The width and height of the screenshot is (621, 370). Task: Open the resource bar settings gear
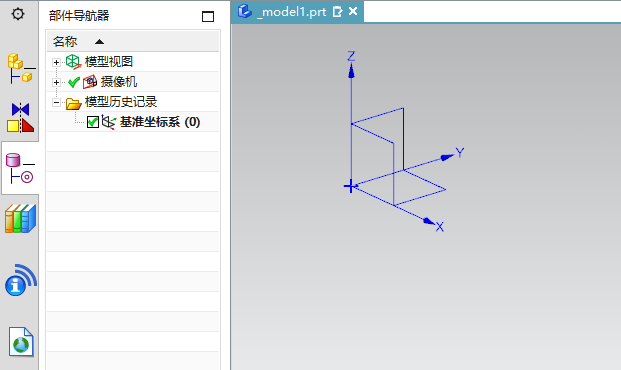click(x=18, y=14)
